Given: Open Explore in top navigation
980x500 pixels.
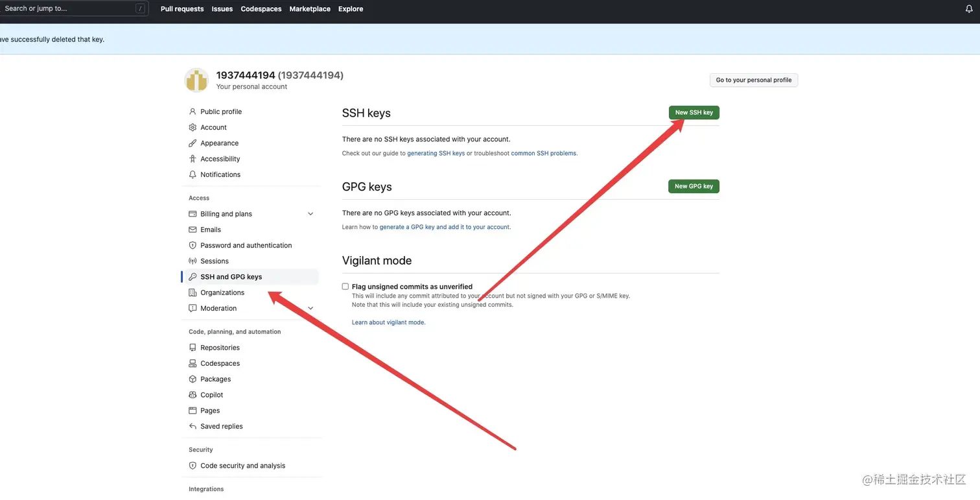Looking at the screenshot, I should coord(351,9).
